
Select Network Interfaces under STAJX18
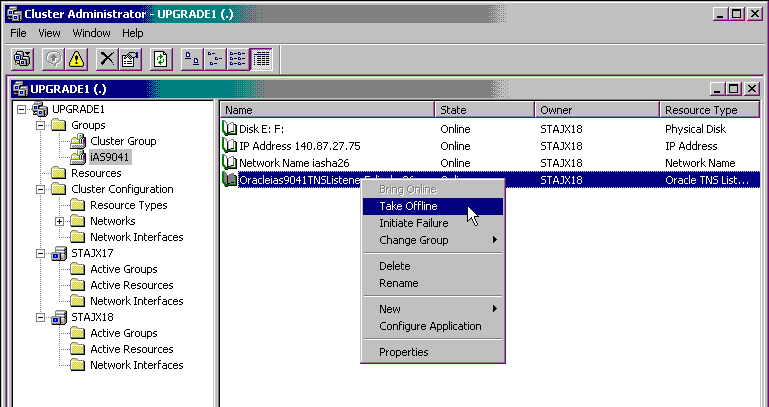136,365
